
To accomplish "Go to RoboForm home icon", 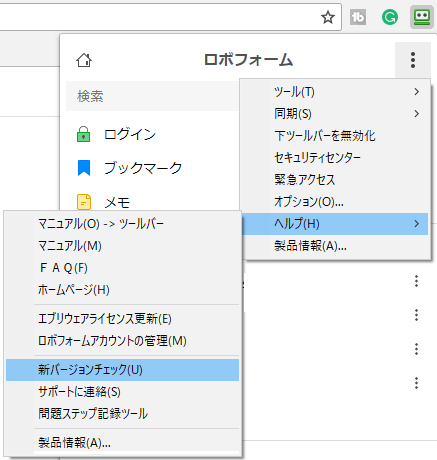I will pyautogui.click(x=84, y=60).
